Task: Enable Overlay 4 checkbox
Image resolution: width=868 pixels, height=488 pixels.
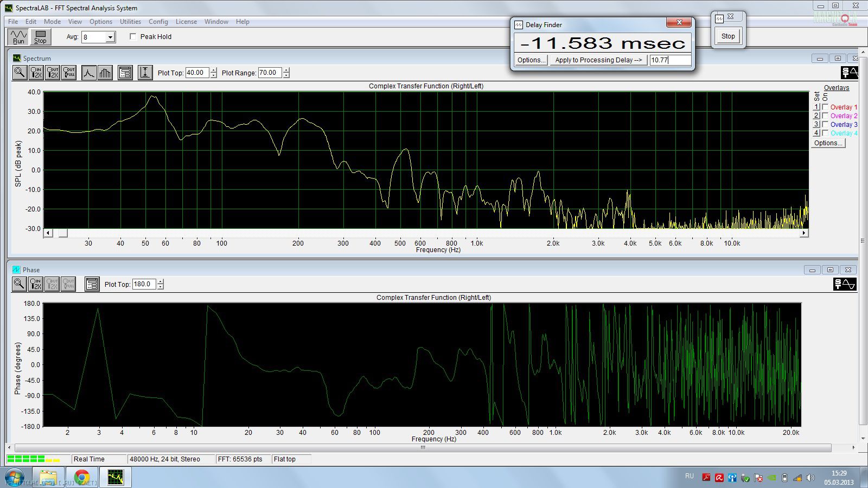Action: (825, 133)
